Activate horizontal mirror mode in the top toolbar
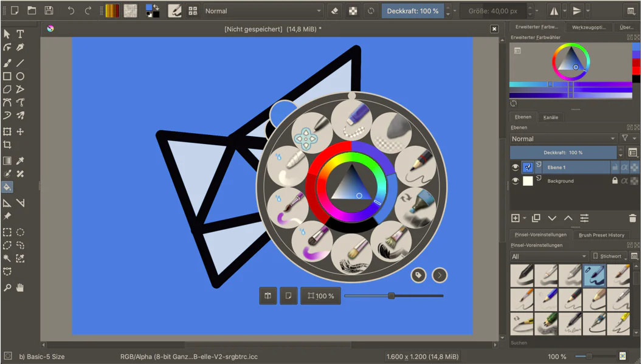The width and height of the screenshot is (642, 364). point(555,10)
